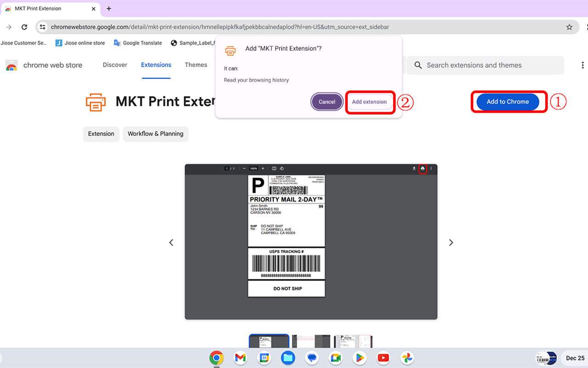Go forward in browser history
The height and width of the screenshot is (368, 588).
9,27
